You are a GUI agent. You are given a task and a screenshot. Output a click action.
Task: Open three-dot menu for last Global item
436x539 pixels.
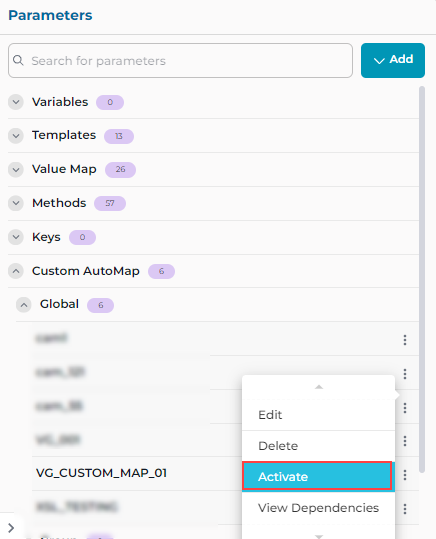(x=405, y=508)
